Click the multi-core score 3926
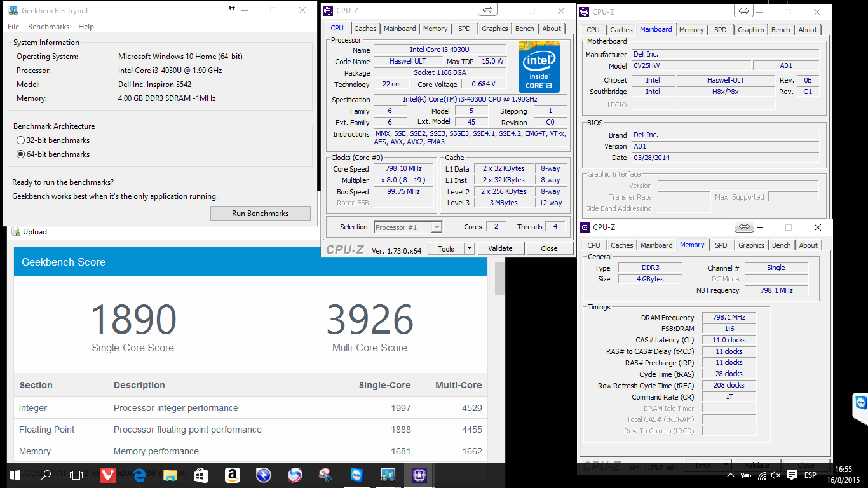 370,320
